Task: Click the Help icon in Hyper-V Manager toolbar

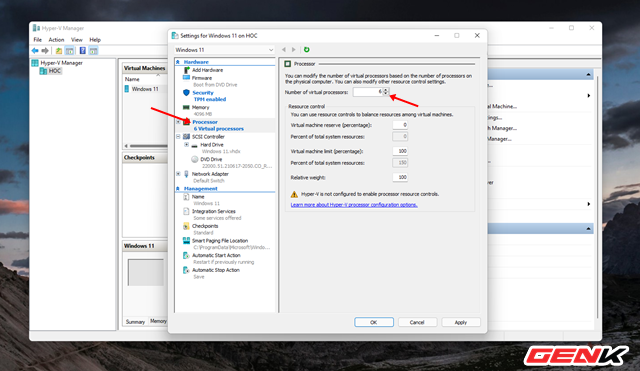Action: point(82,51)
